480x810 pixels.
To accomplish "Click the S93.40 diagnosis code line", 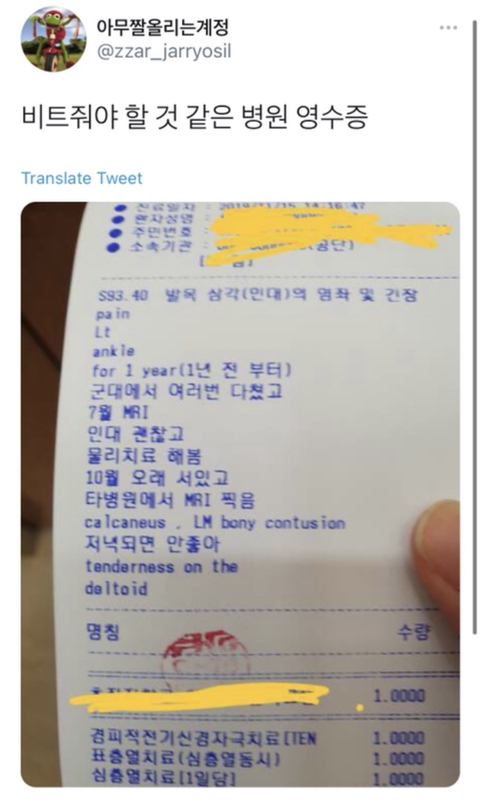I will (257, 295).
